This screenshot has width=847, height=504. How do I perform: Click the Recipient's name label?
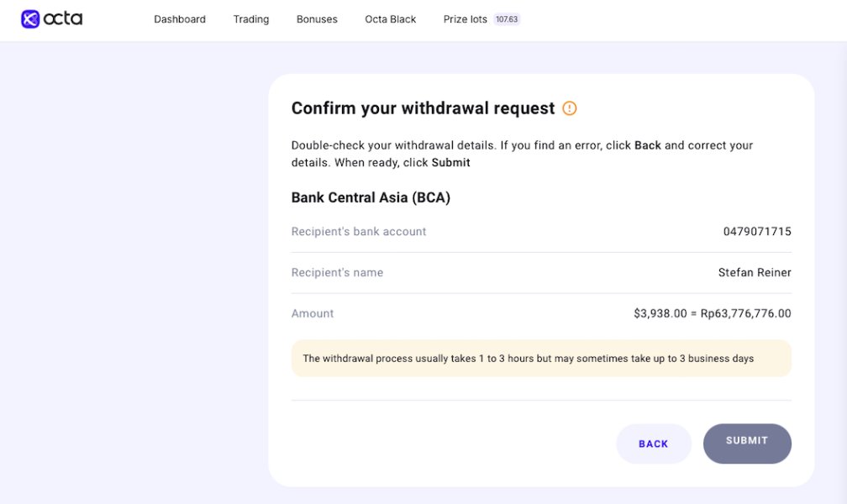pos(337,273)
